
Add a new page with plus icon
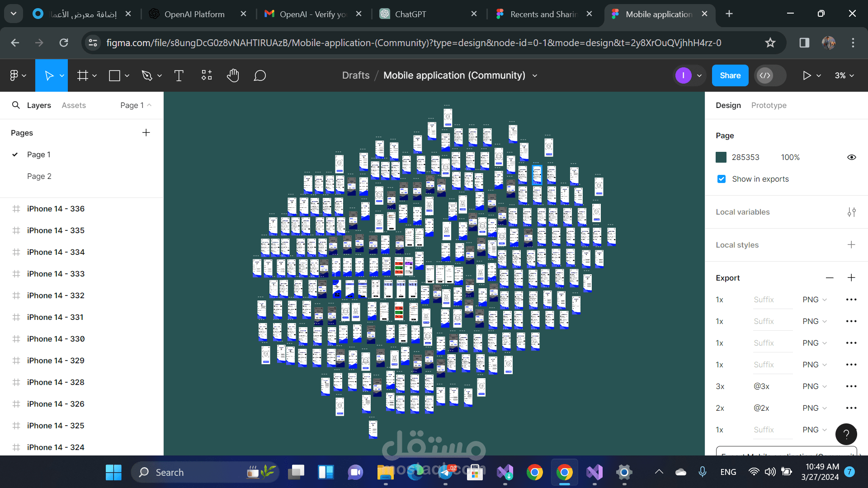click(146, 133)
